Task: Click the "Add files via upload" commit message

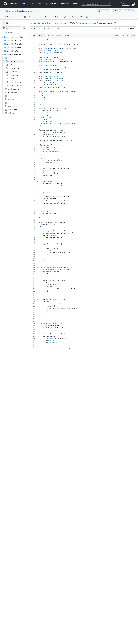Action: pyautogui.click(x=51, y=29)
